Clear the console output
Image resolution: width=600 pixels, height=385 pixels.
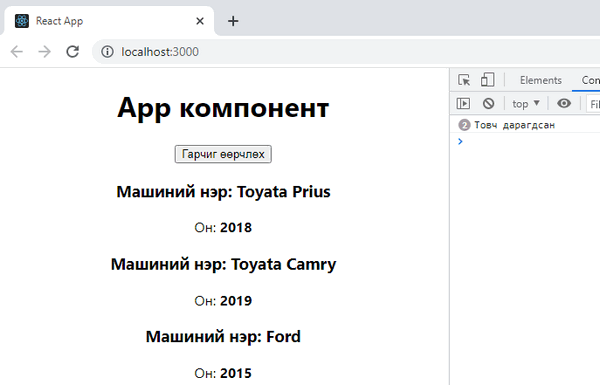488,104
